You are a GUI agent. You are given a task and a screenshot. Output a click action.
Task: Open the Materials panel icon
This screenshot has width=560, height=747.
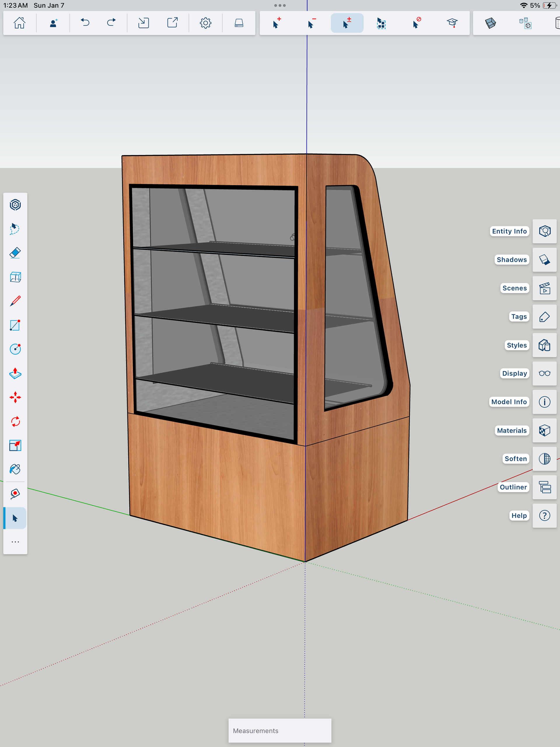tap(544, 430)
